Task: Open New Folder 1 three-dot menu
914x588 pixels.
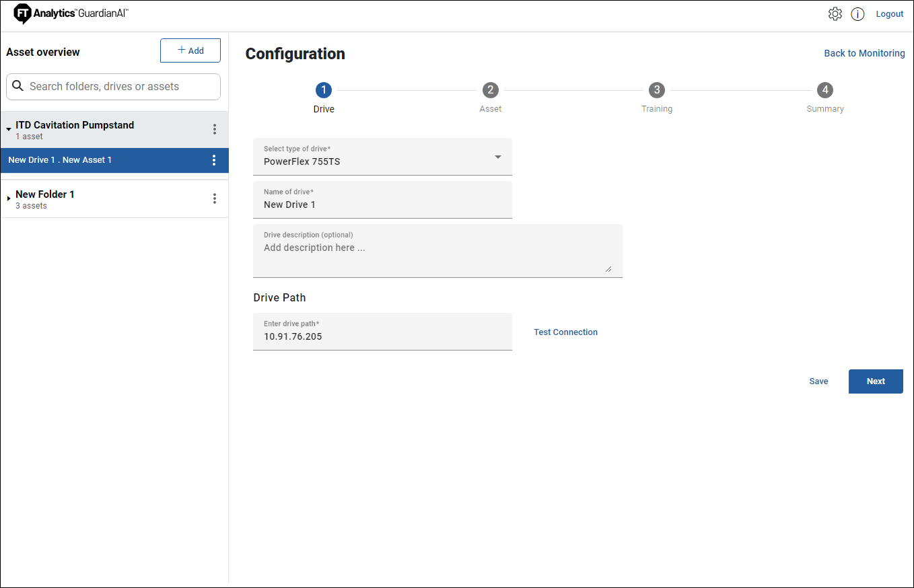Action: pos(215,198)
